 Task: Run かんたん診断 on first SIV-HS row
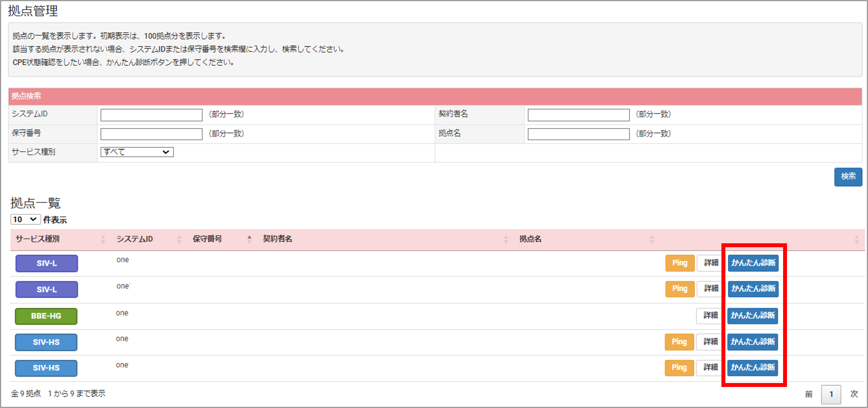pyautogui.click(x=753, y=342)
